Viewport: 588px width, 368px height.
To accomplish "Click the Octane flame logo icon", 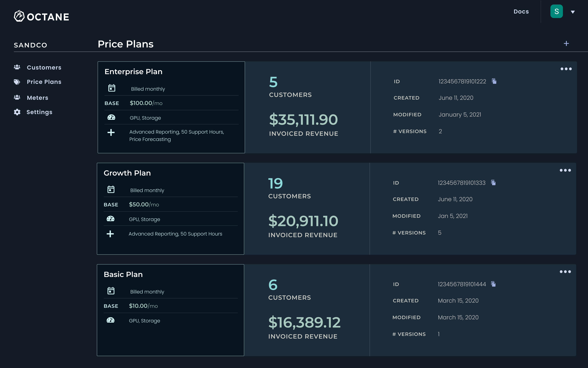I will tap(19, 16).
